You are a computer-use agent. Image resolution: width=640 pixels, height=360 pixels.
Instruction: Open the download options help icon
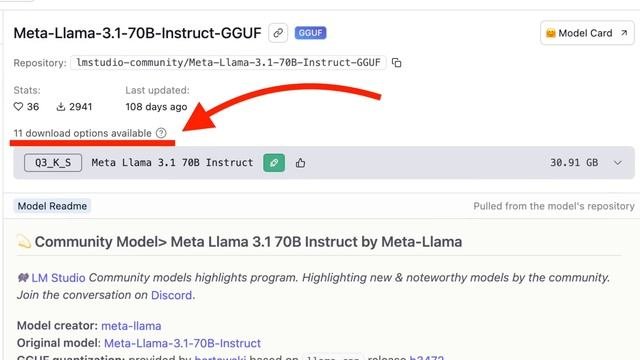coord(161,133)
